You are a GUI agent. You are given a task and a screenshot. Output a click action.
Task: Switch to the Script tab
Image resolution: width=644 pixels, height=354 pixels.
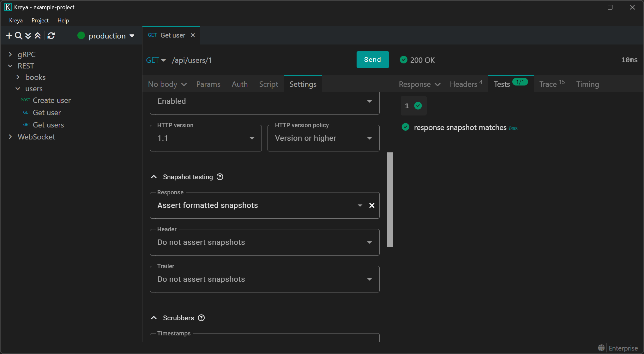268,84
